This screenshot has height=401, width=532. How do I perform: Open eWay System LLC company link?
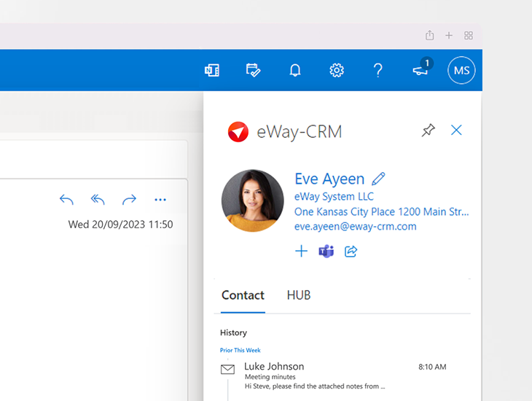[x=334, y=196]
